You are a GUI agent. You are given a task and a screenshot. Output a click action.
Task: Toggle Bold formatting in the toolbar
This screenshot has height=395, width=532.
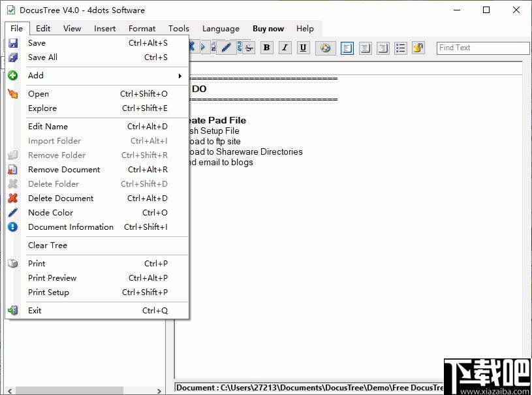pos(267,48)
